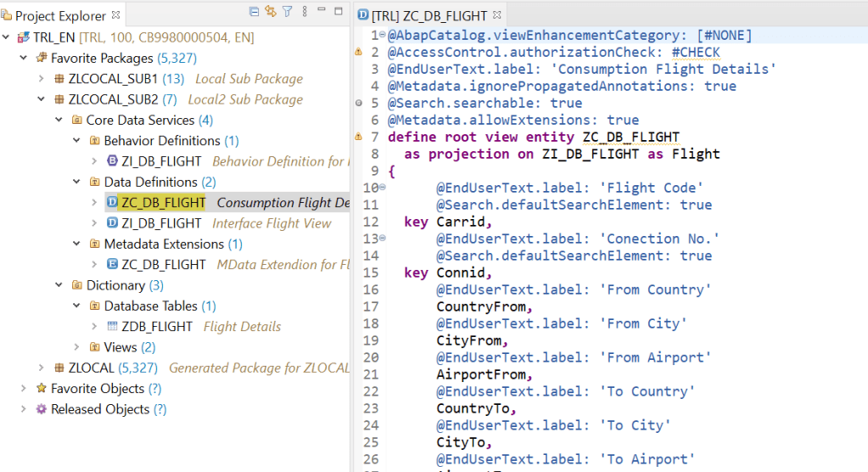The height and width of the screenshot is (472, 868).
Task: Click the Views folder icon
Action: point(95,347)
